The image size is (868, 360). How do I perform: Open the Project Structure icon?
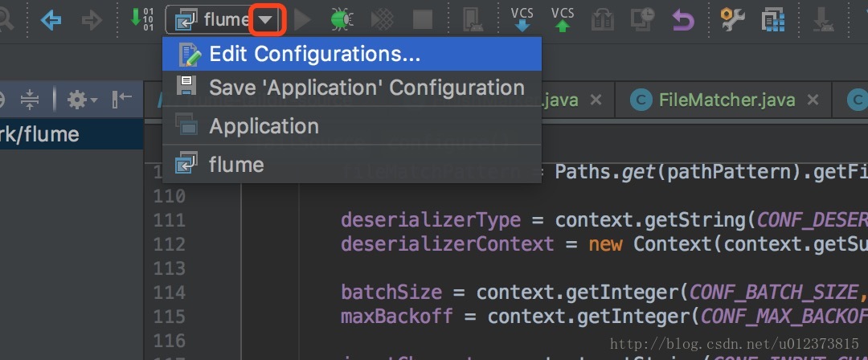click(x=773, y=20)
